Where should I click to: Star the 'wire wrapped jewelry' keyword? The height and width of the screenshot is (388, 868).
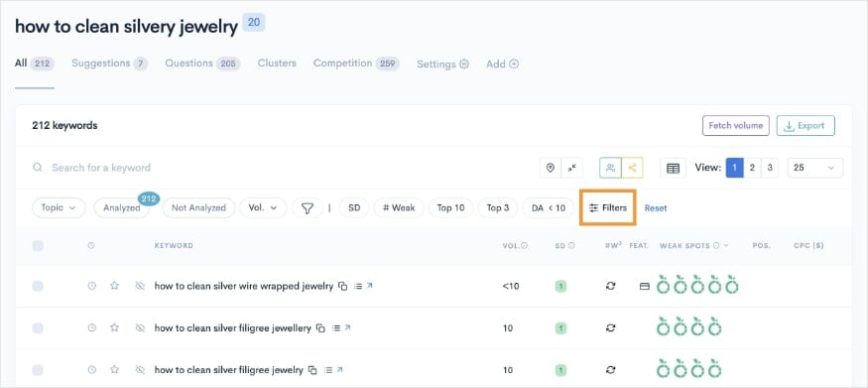point(115,286)
